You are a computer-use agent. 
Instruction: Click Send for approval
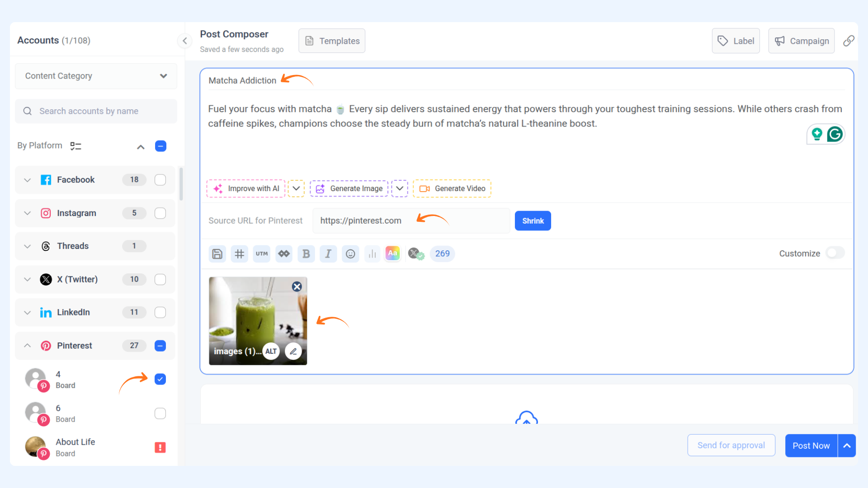point(731,446)
